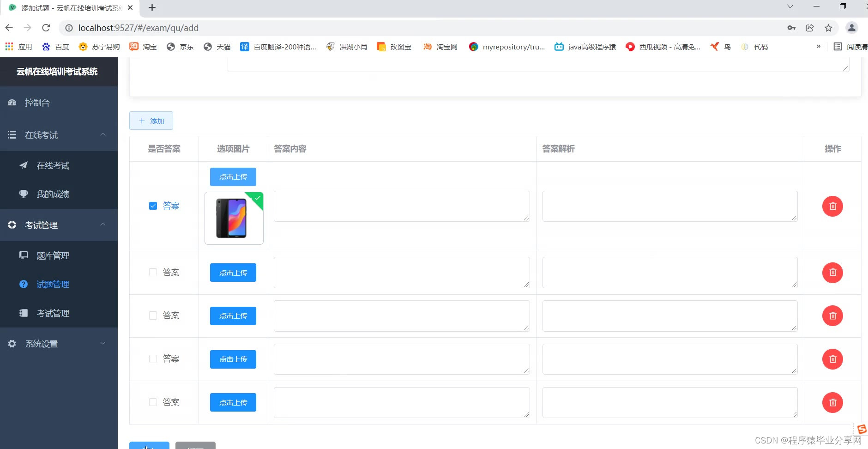Delete the fifth option row with trash icon
Image resolution: width=868 pixels, height=449 pixels.
(832, 402)
